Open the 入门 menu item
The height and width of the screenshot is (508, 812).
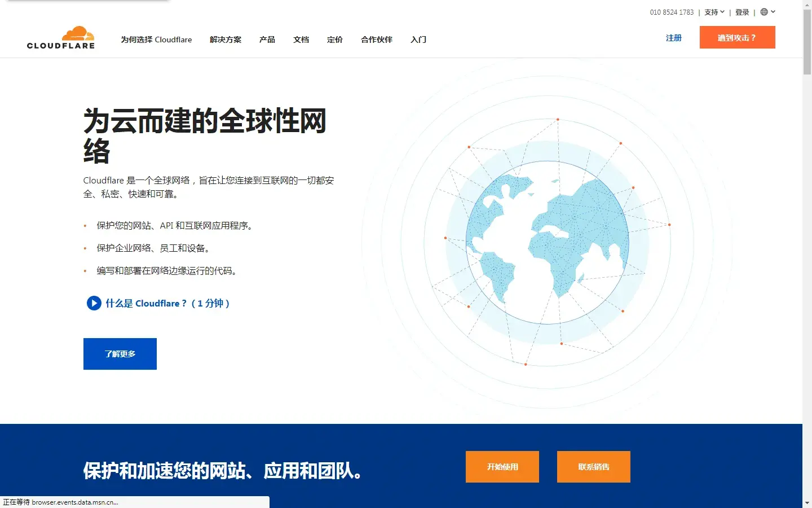point(418,40)
